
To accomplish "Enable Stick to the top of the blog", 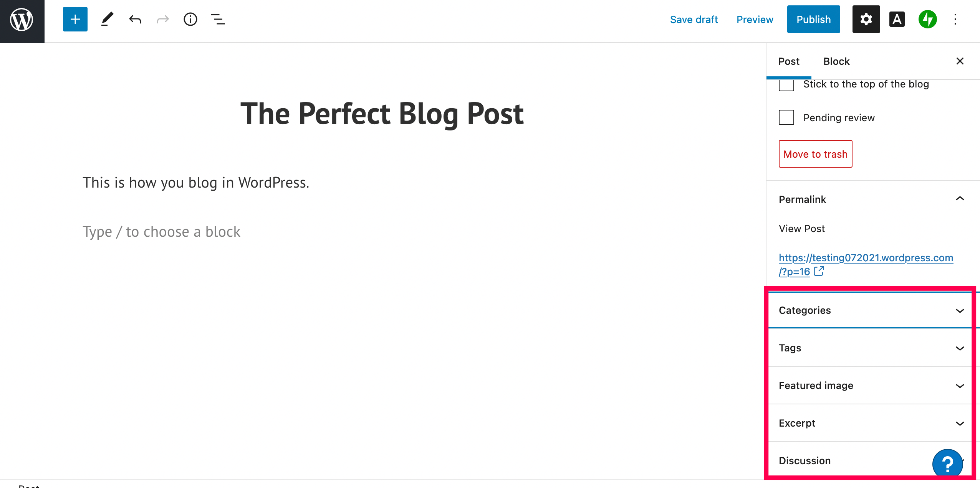I will pos(786,85).
